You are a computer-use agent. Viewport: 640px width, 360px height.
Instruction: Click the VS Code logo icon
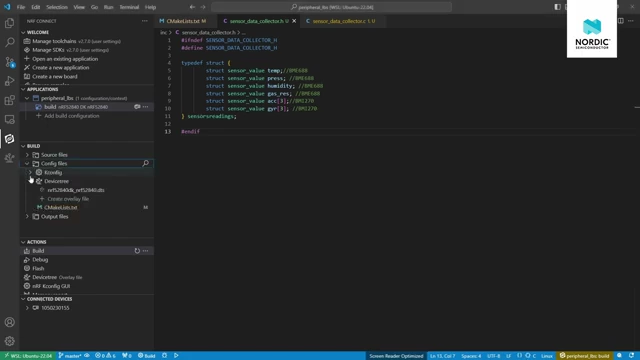click(7, 7)
